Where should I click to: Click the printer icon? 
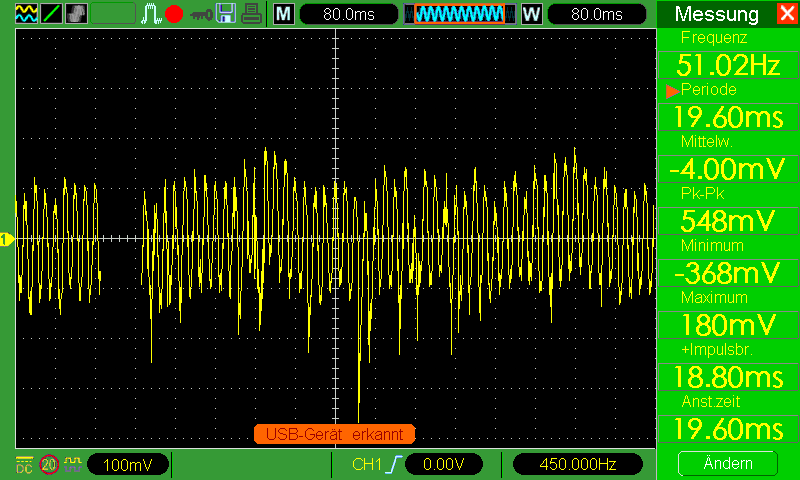pyautogui.click(x=251, y=14)
